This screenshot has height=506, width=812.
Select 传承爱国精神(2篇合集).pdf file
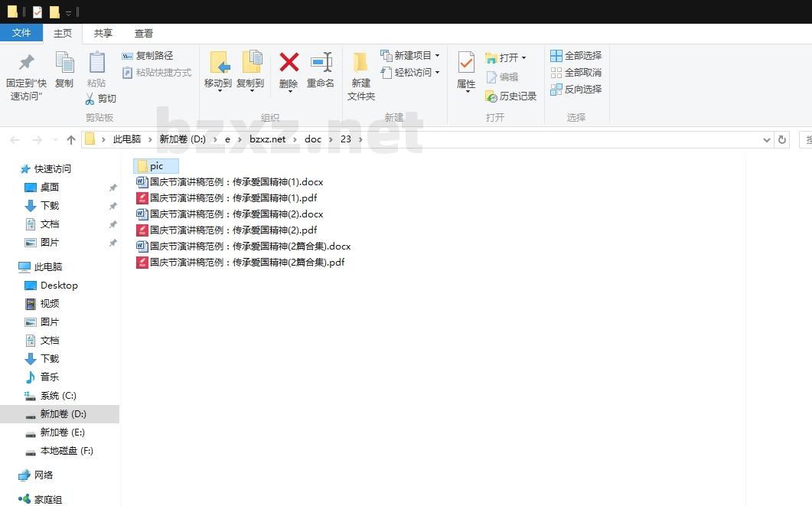[246, 263]
